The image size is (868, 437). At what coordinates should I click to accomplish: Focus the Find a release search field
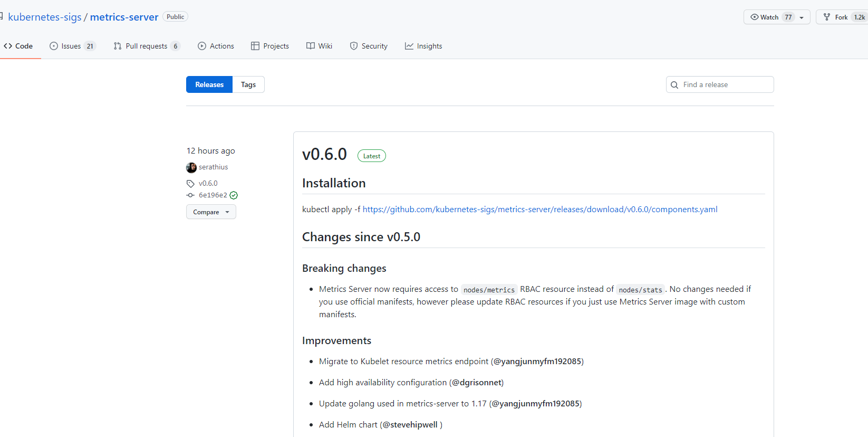coord(720,84)
